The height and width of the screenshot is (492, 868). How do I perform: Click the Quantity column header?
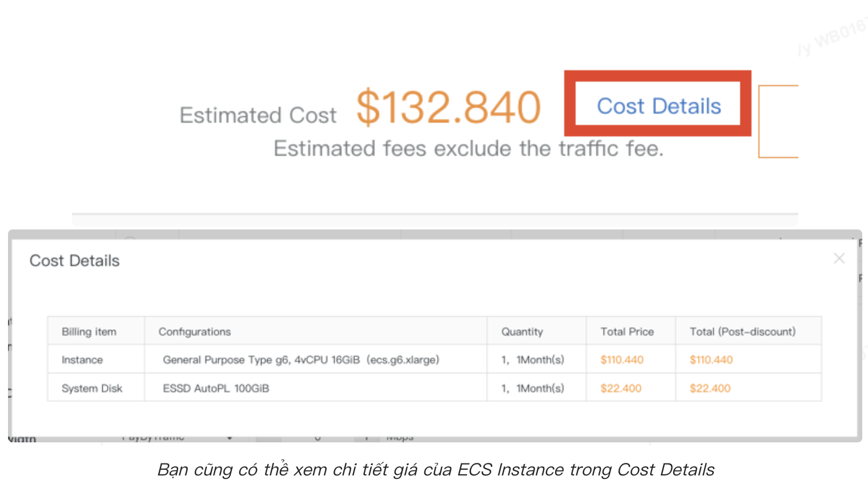tap(521, 331)
